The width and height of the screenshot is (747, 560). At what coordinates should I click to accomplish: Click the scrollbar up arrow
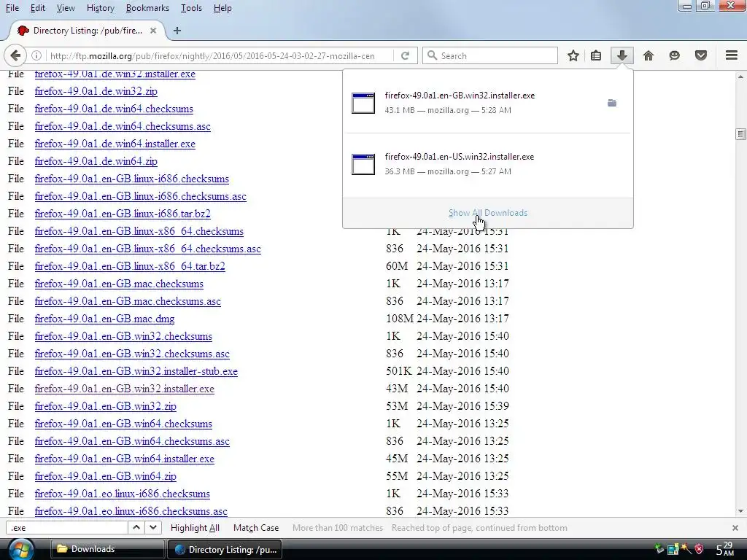(740, 77)
